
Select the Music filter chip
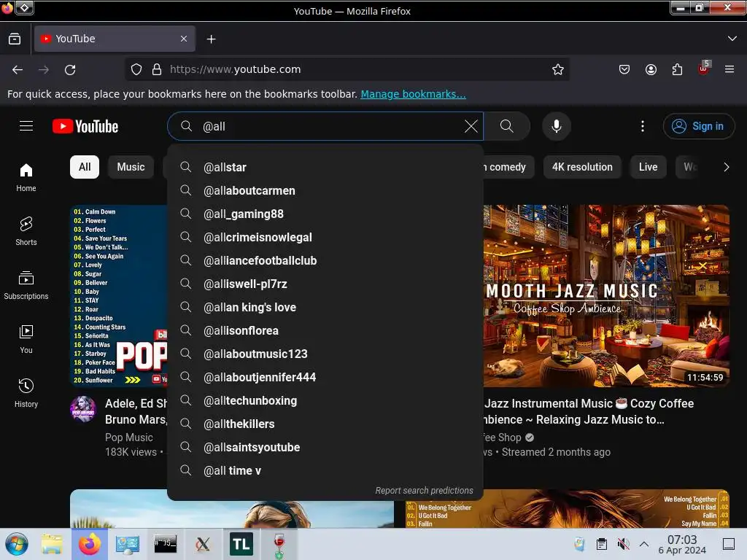pyautogui.click(x=131, y=167)
